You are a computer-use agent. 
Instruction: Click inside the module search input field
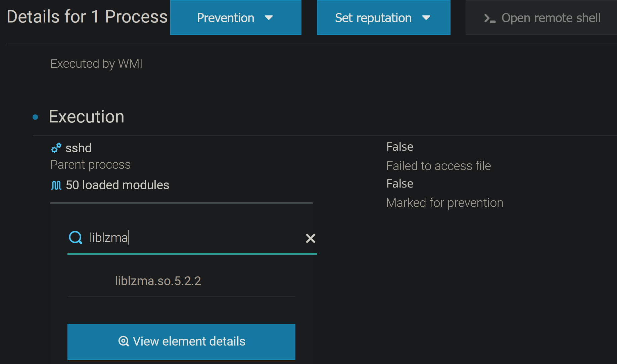pos(185,238)
